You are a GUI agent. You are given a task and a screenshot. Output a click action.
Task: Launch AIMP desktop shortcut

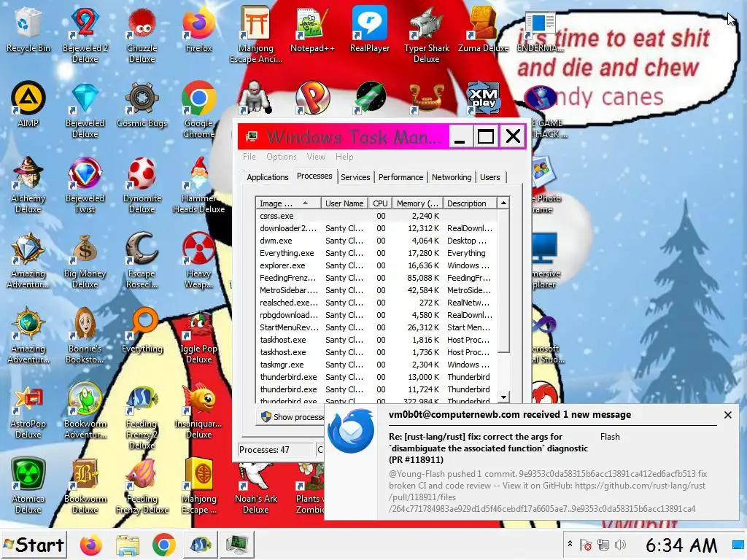tap(28, 105)
